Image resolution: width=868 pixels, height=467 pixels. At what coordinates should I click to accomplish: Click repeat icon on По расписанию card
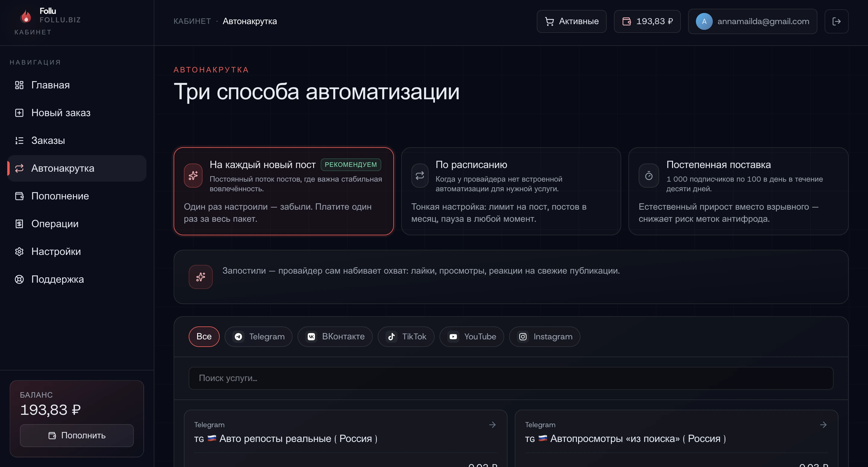click(420, 175)
